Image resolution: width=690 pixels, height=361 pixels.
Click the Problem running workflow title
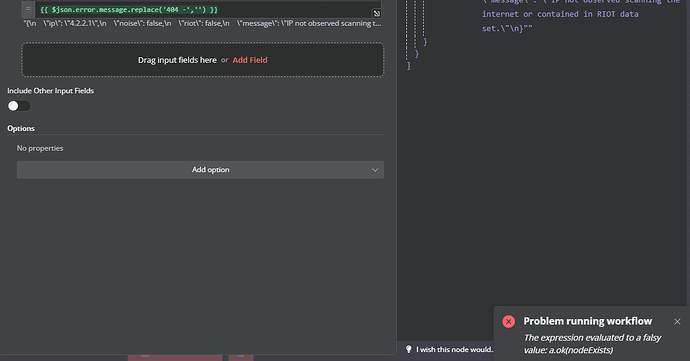point(587,321)
